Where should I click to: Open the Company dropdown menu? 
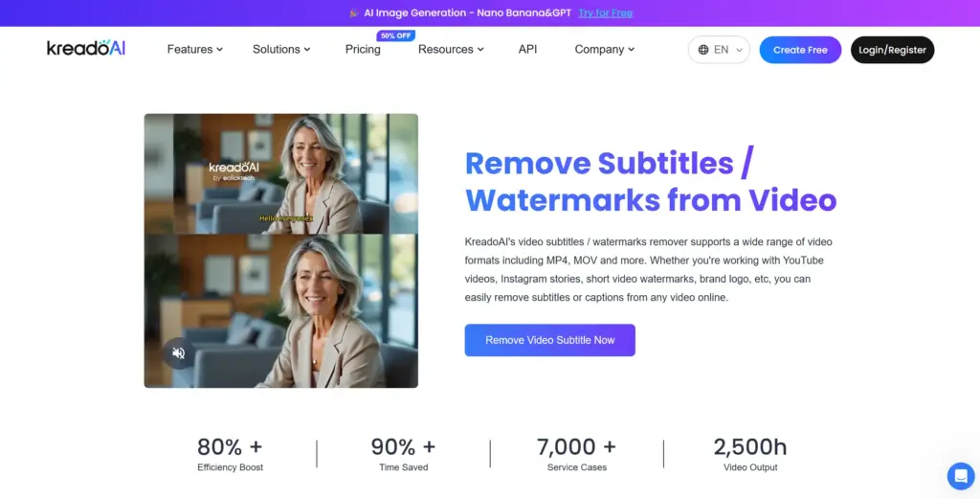pos(605,49)
